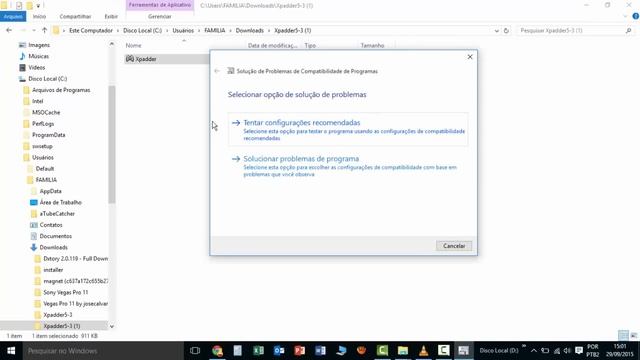
Task: Go up one folder level arrow
Action: (x=44, y=30)
